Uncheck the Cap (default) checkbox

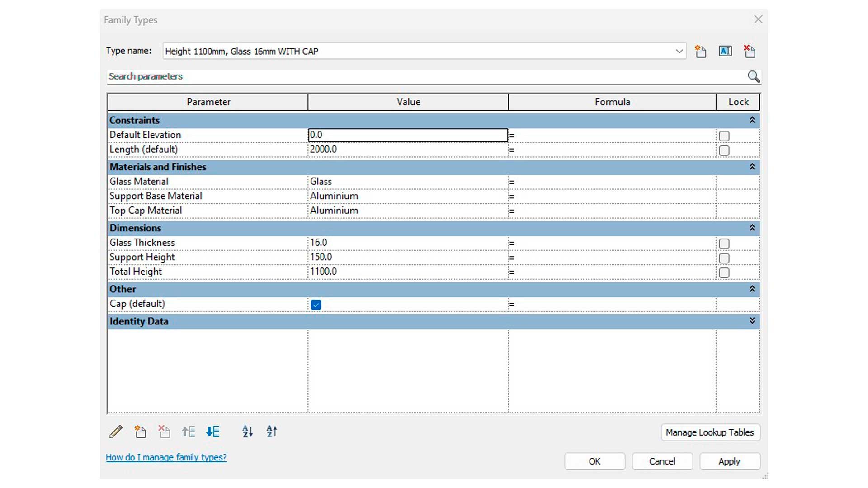click(x=316, y=305)
